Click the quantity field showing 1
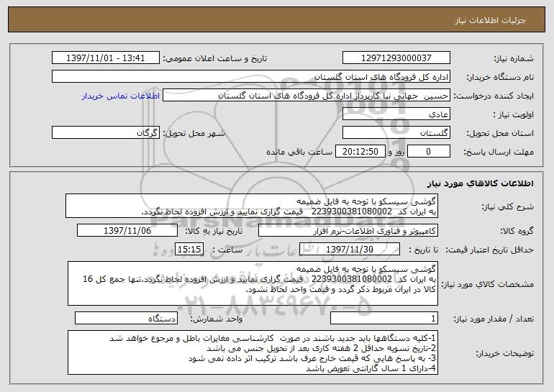 coord(384,318)
